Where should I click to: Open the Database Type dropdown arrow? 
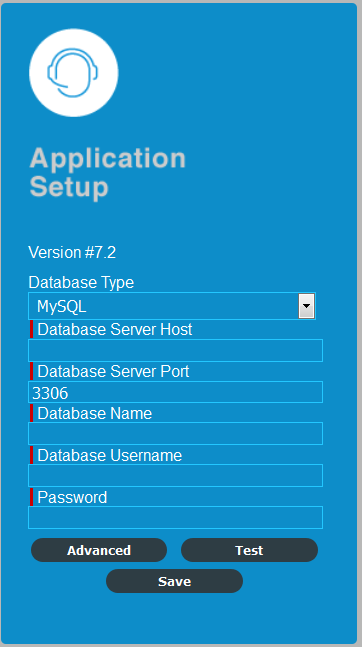pyautogui.click(x=306, y=306)
